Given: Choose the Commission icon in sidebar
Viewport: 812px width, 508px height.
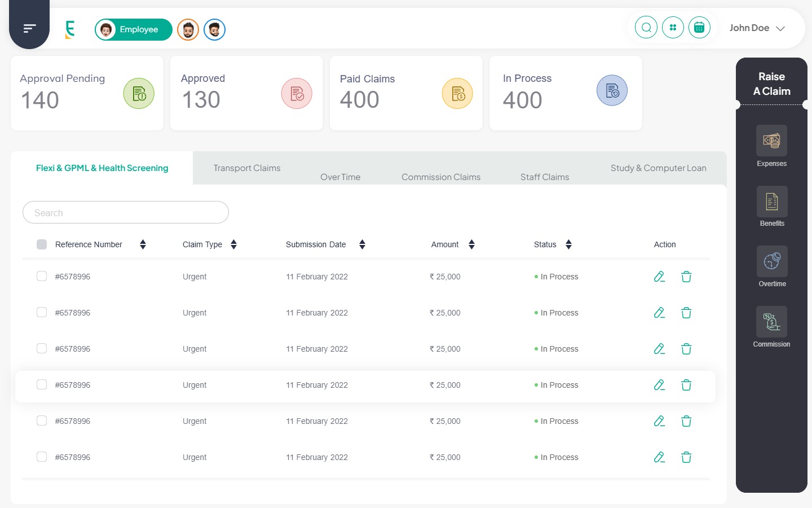Looking at the screenshot, I should click(771, 322).
